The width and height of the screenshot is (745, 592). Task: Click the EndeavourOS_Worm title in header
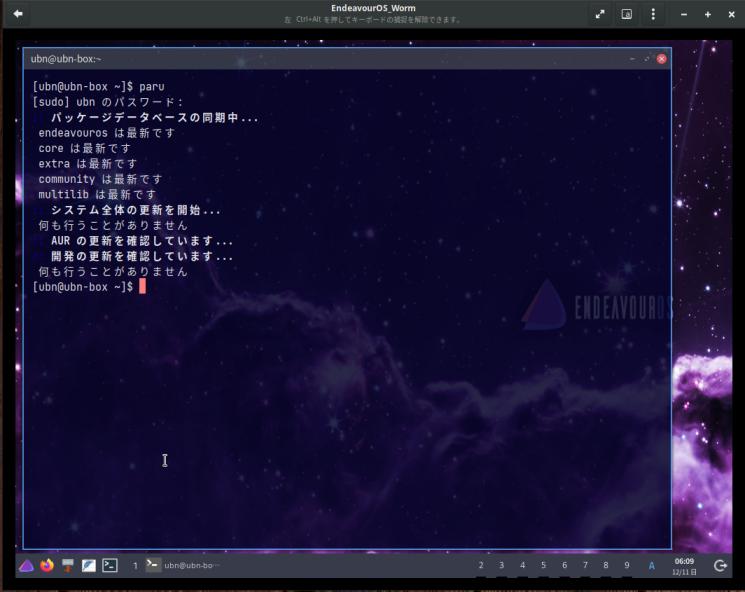[373, 8]
